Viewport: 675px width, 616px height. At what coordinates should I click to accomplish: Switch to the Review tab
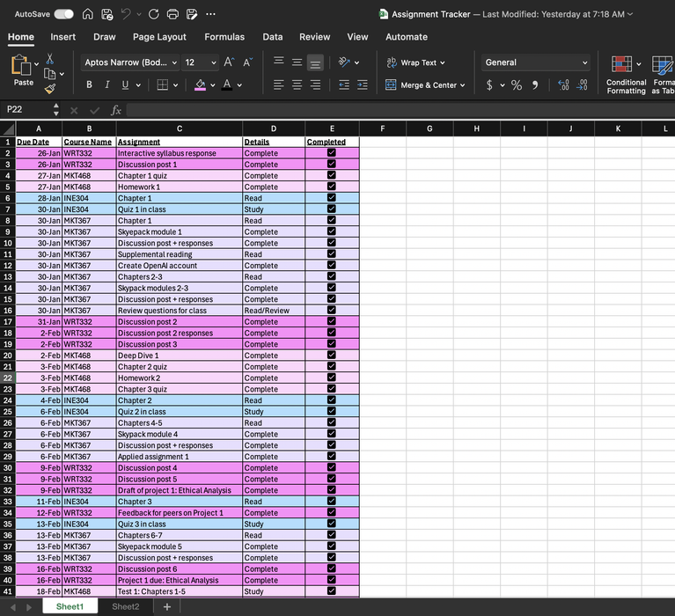click(315, 37)
